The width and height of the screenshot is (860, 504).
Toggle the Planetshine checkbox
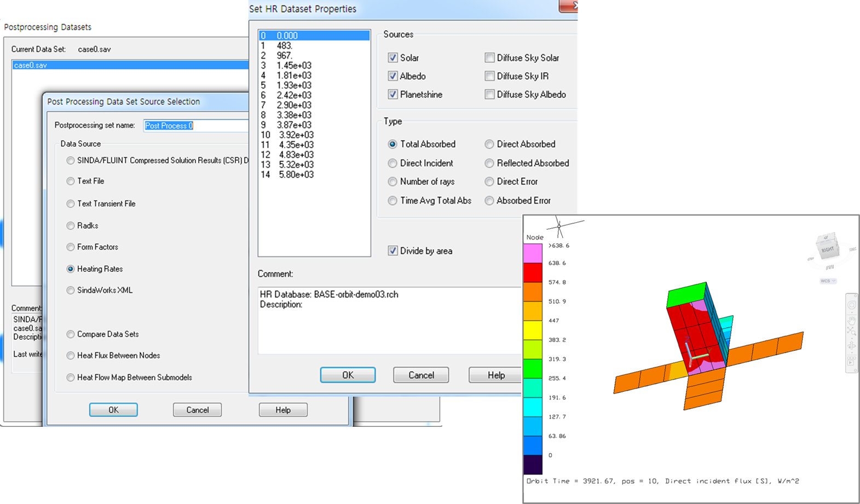(393, 94)
